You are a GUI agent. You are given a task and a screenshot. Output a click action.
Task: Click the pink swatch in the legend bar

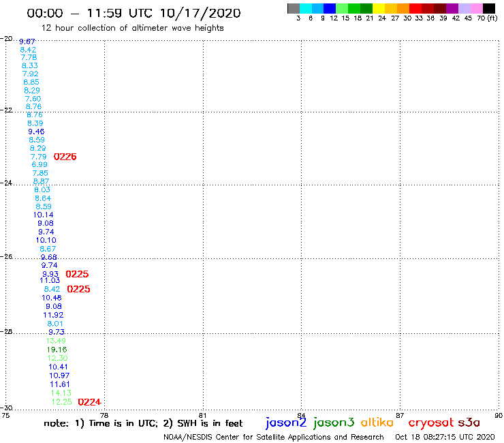(x=476, y=8)
